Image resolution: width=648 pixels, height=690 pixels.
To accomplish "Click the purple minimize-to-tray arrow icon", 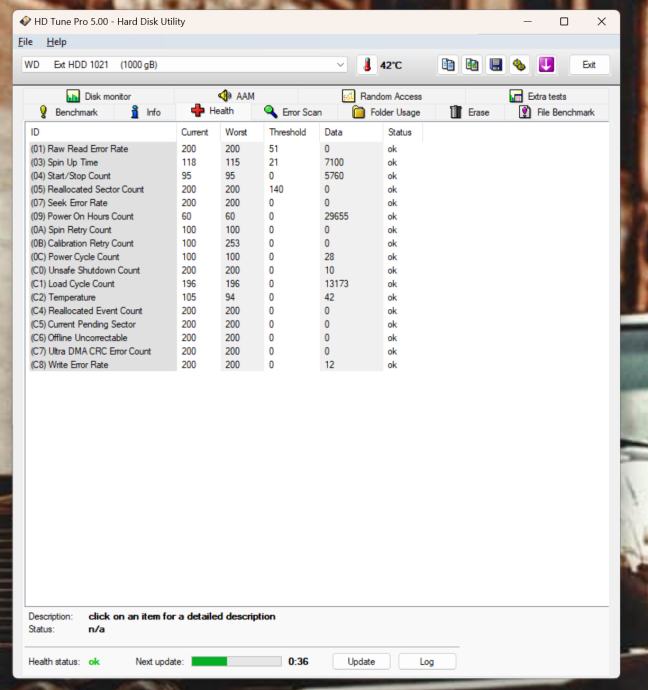I will tap(546, 65).
